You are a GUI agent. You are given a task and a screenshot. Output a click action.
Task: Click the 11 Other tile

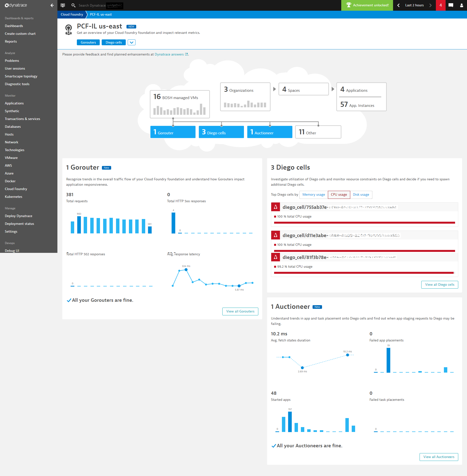pyautogui.click(x=318, y=132)
